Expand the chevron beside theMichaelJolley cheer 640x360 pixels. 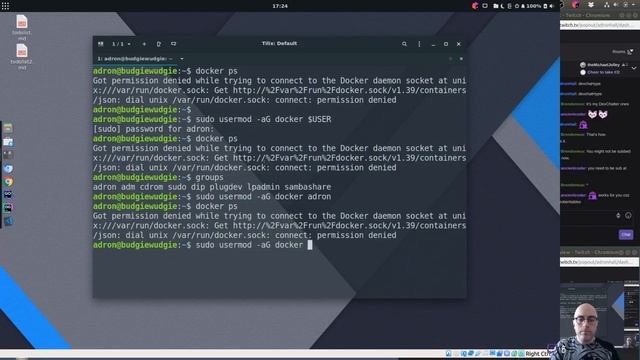point(634,68)
